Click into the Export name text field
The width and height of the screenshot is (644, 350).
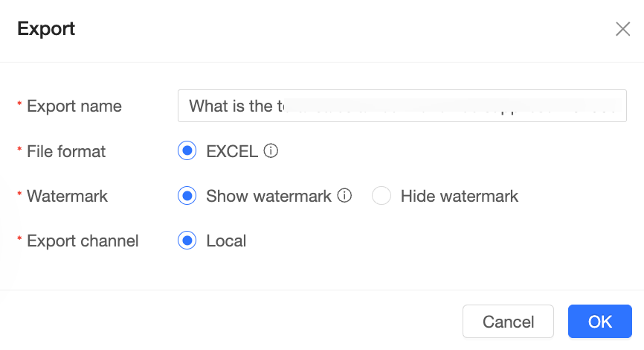click(402, 106)
